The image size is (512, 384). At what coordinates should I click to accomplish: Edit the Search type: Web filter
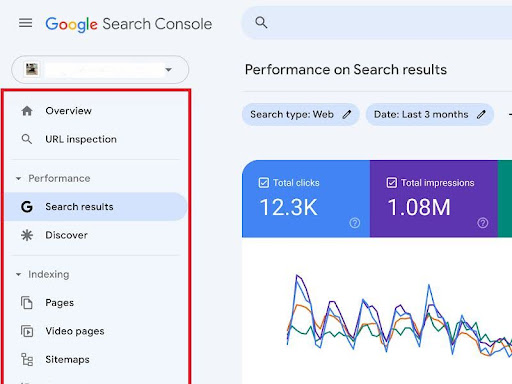point(301,114)
